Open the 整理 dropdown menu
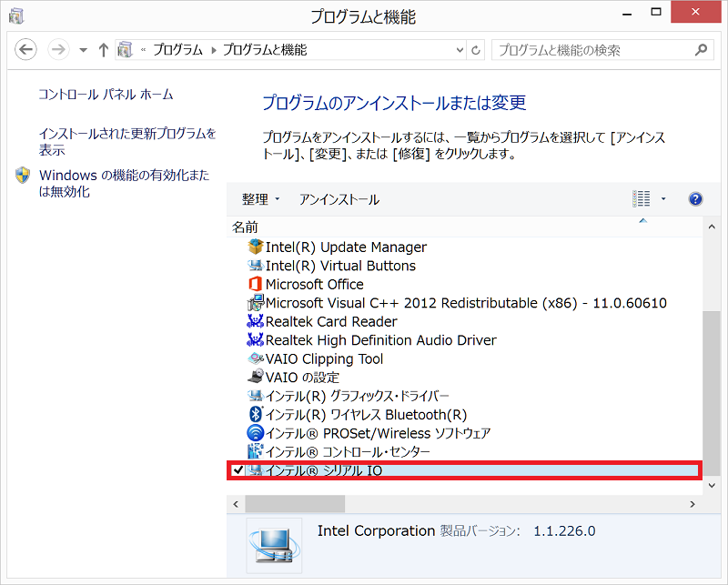The image size is (728, 585). click(260, 199)
